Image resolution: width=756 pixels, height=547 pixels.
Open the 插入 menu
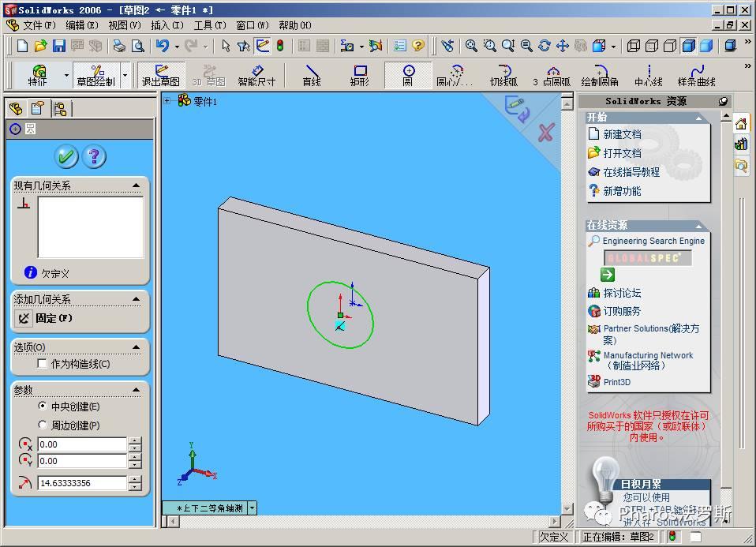(x=167, y=25)
